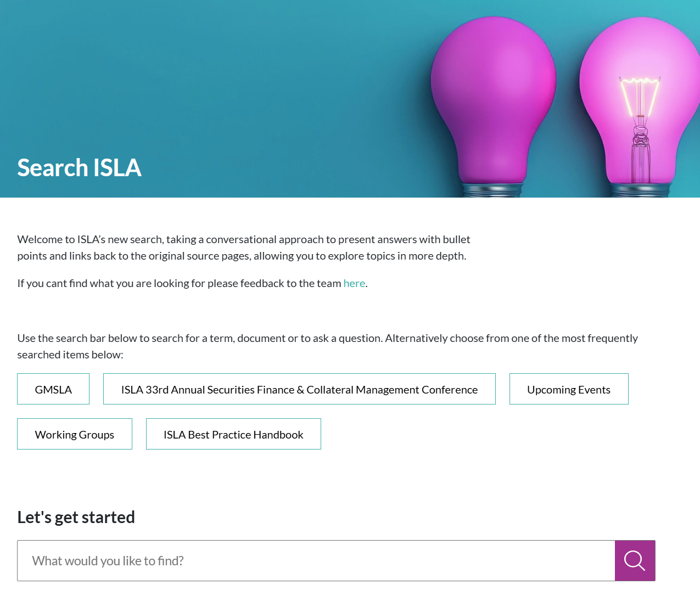Click the 'searched items below:' text line
This screenshot has width=700, height=601.
(70, 355)
